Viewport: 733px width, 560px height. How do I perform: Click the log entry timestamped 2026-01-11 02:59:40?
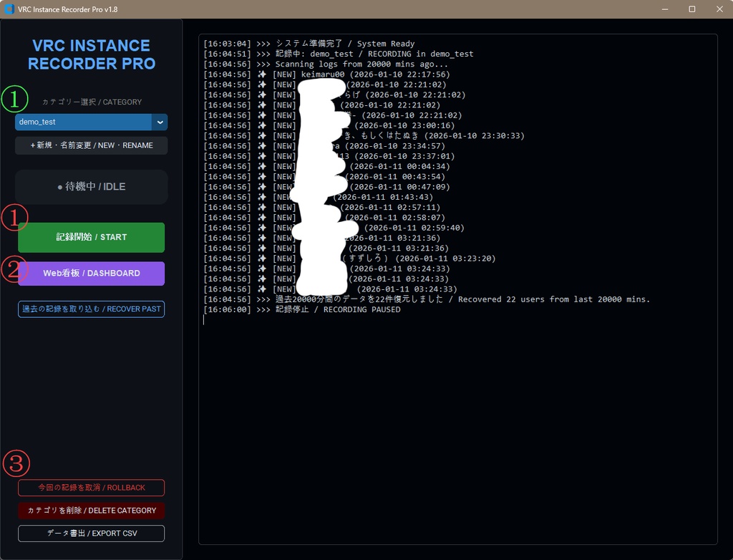[x=334, y=228]
